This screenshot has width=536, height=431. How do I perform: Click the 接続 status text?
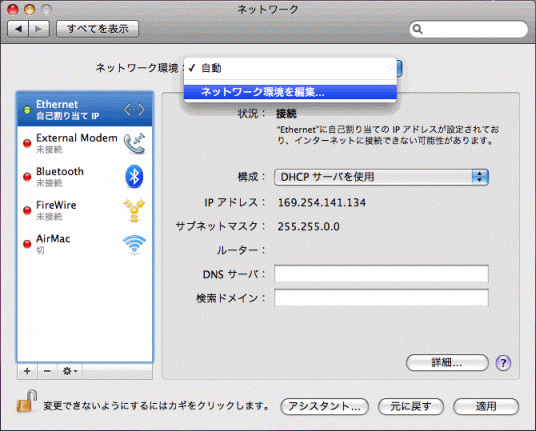click(286, 113)
